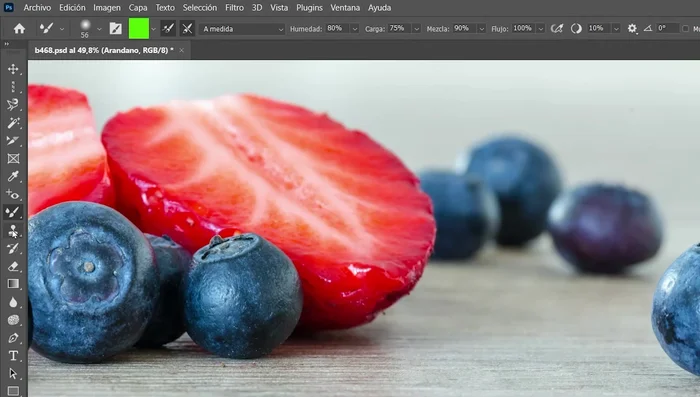Open the Plugins menu
The width and height of the screenshot is (700, 397).
coord(309,8)
